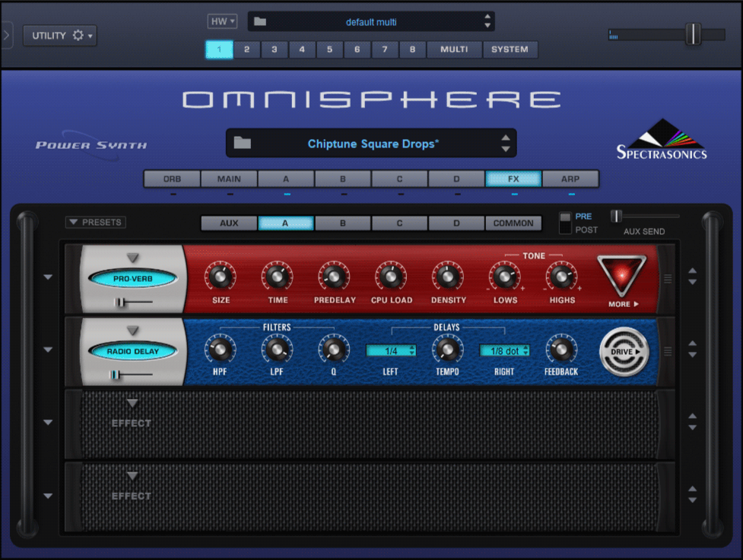743x560 pixels.
Task: Change the LEFT delay 1/4 value
Action: [391, 351]
